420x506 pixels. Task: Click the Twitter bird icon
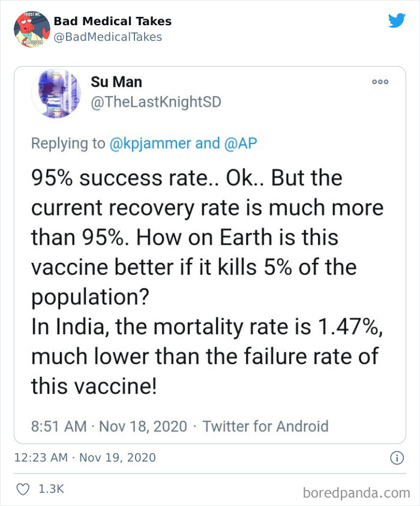396,20
